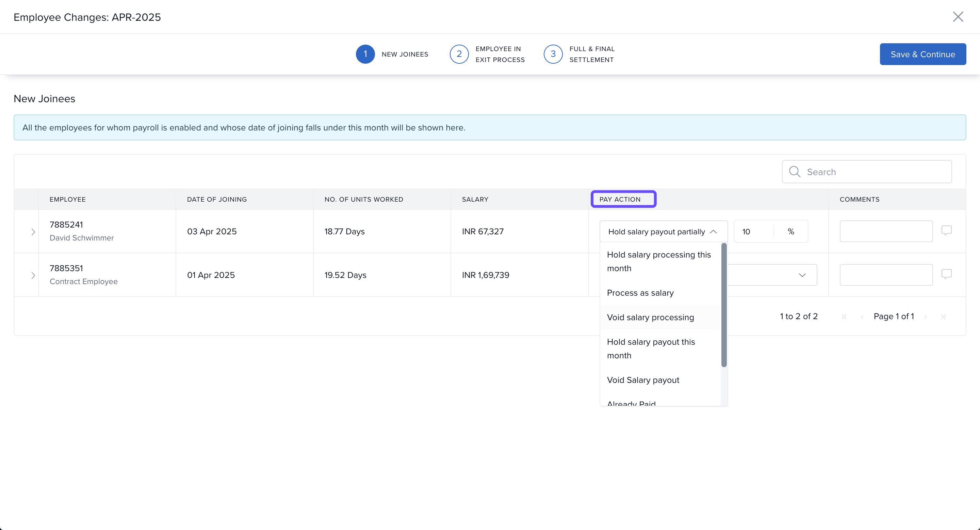Image resolution: width=980 pixels, height=530 pixels.
Task: Go to last page arrow
Action: pyautogui.click(x=943, y=317)
